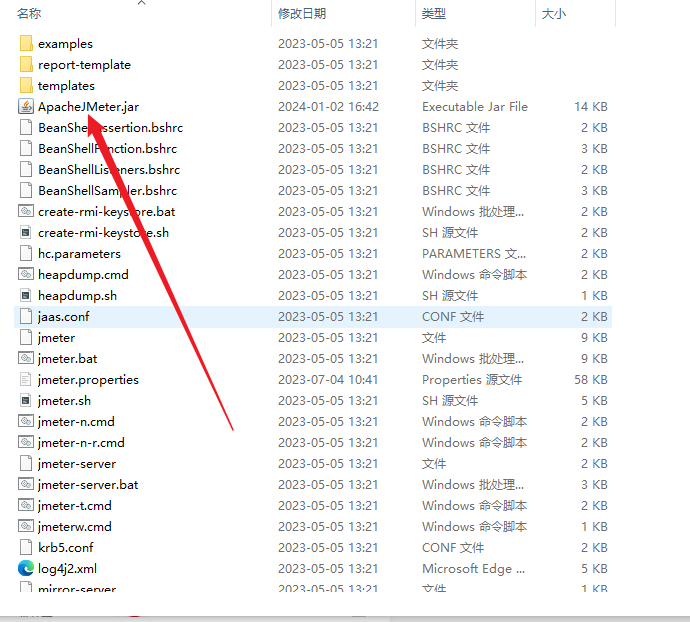Click the krb5.conf file icon
Screen dimensions: 690x622
click(26, 548)
